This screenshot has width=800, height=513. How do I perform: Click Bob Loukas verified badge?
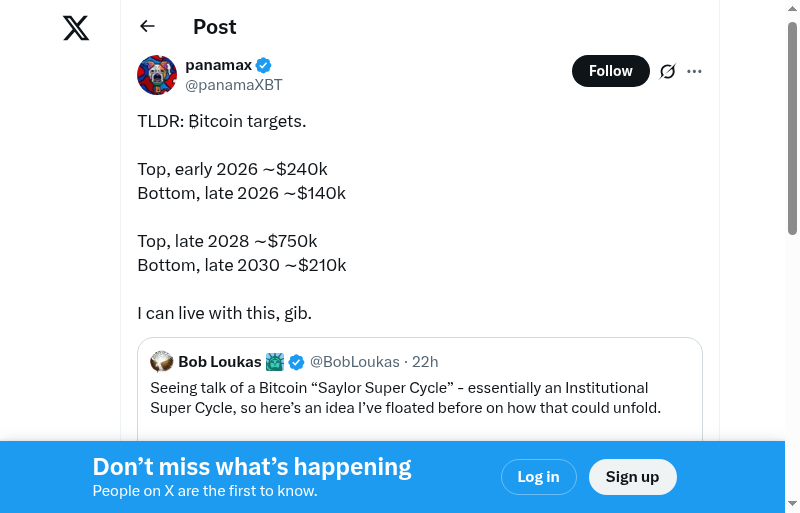[297, 362]
